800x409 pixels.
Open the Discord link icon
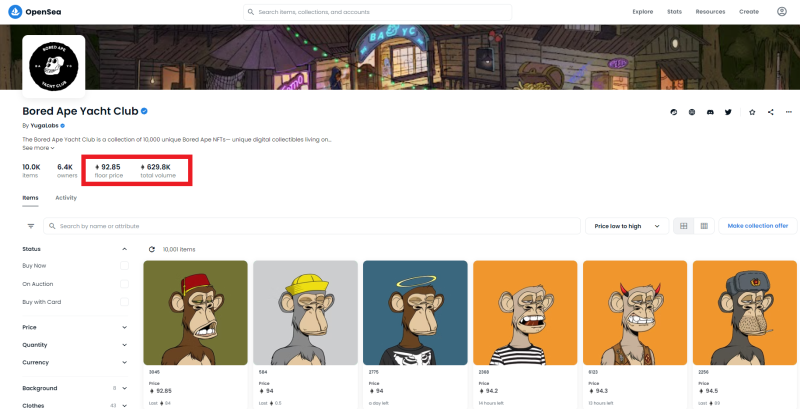click(x=710, y=112)
